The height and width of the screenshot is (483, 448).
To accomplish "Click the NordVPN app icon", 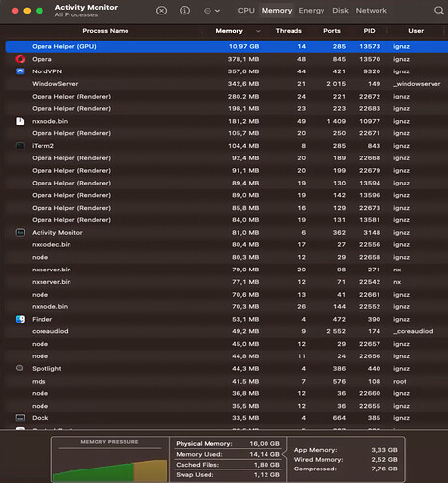I will click(20, 71).
